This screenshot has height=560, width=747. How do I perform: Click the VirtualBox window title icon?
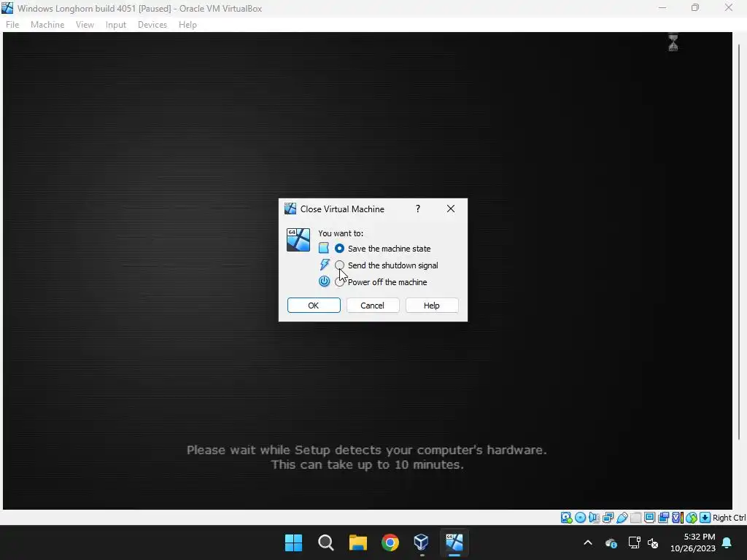point(7,8)
